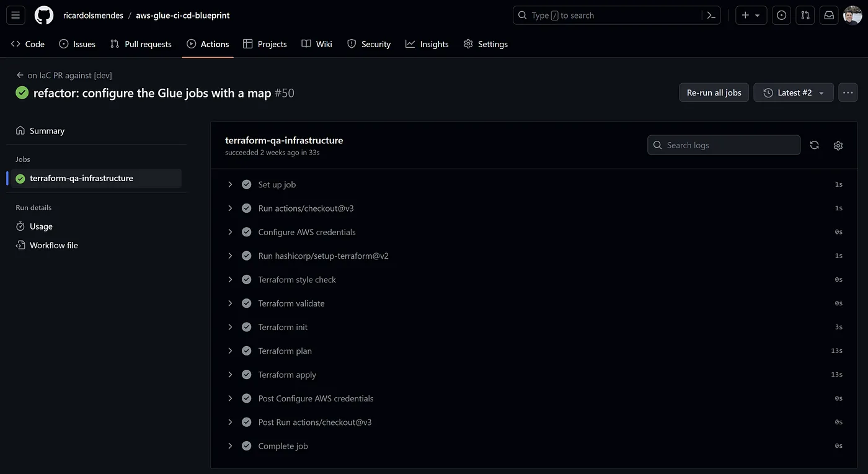
Task: Open the issues icon in header
Action: [782, 15]
